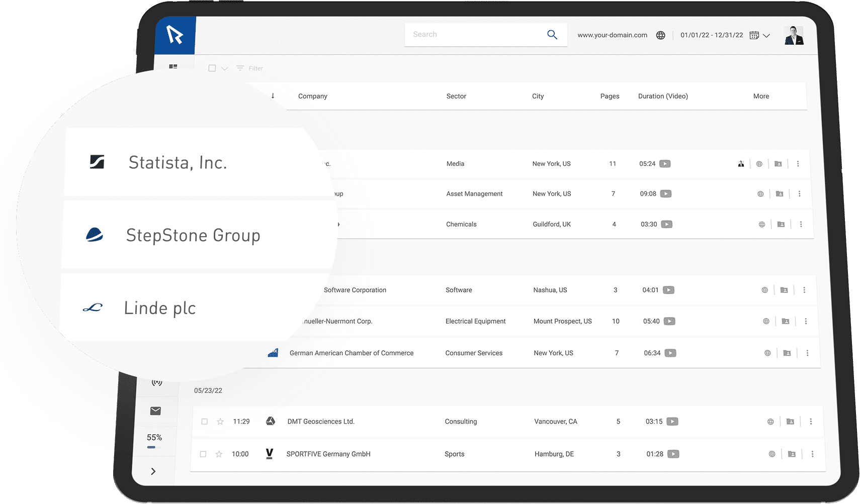Image resolution: width=860 pixels, height=504 pixels.
Task: Click folder icon in Electrical Equipment row
Action: click(786, 321)
